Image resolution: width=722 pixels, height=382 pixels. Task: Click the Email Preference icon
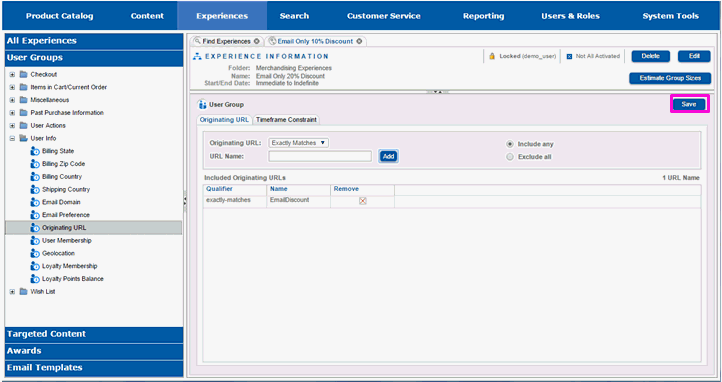[x=35, y=215]
